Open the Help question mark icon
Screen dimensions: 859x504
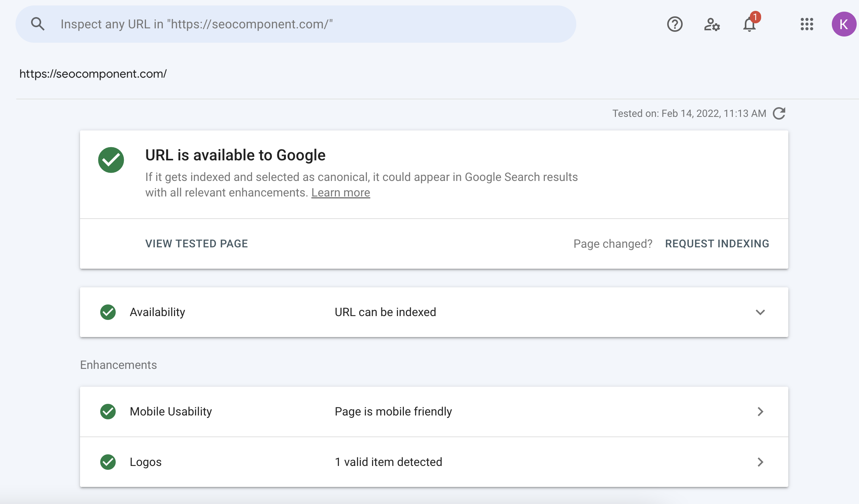[675, 24]
